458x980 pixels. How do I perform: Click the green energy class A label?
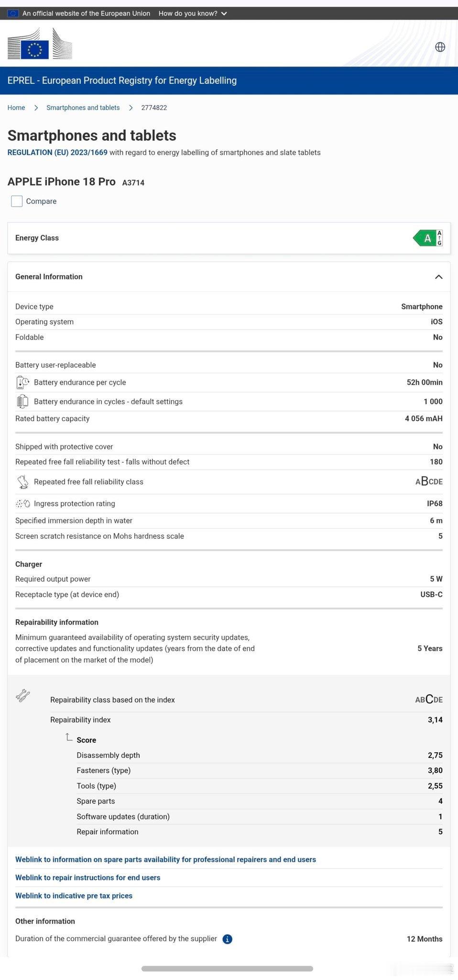(428, 238)
